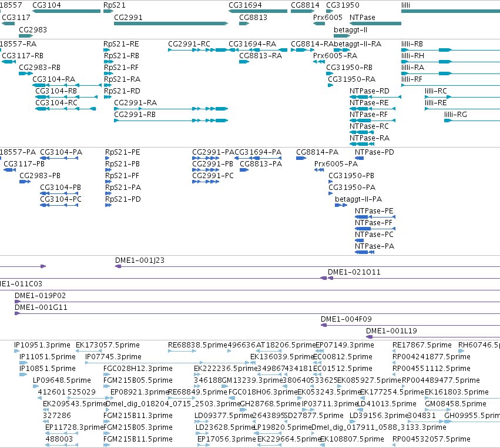The image size is (500, 448).
Task: Select transcript CG2991-RA
Action: point(171,109)
